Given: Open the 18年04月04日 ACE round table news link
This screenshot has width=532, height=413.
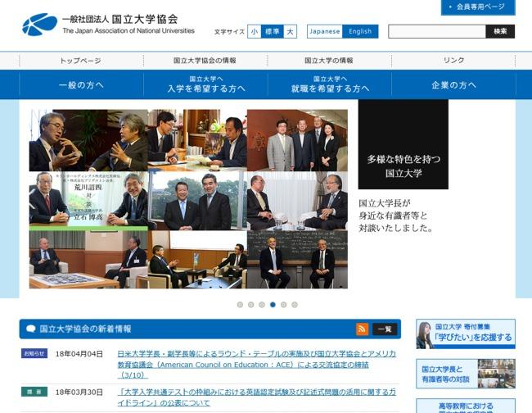Looking at the screenshot, I should point(256,364).
